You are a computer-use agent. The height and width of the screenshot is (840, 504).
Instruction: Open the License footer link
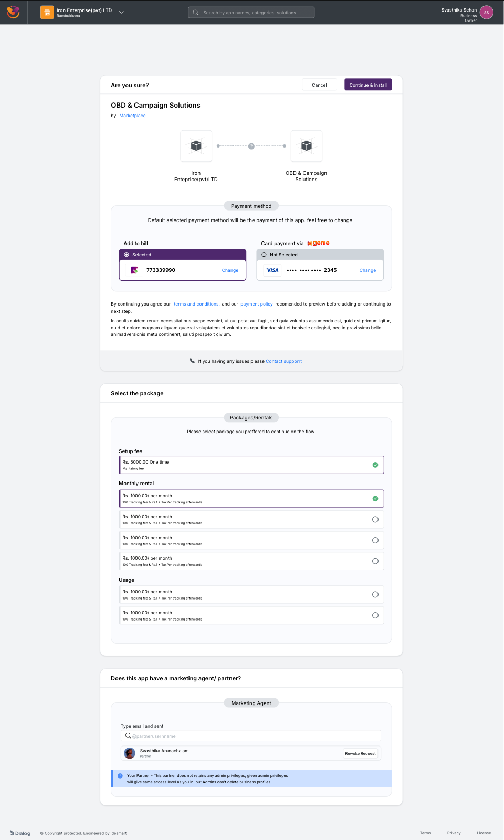484,833
